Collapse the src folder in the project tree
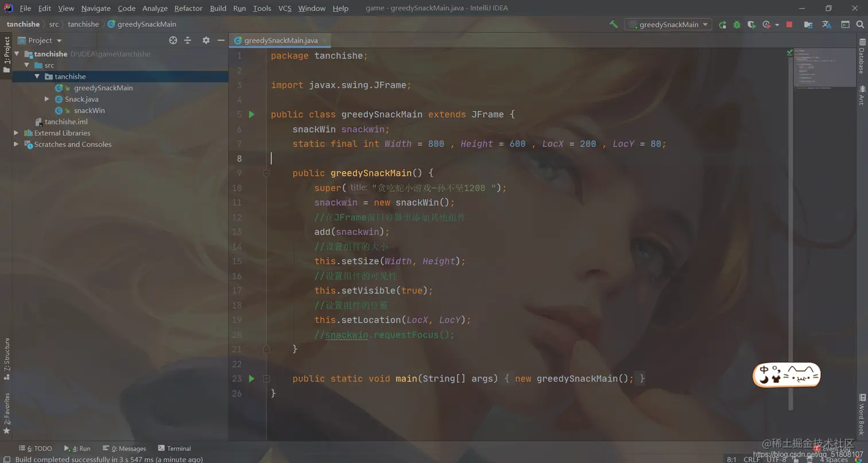The width and height of the screenshot is (868, 463). tap(26, 65)
